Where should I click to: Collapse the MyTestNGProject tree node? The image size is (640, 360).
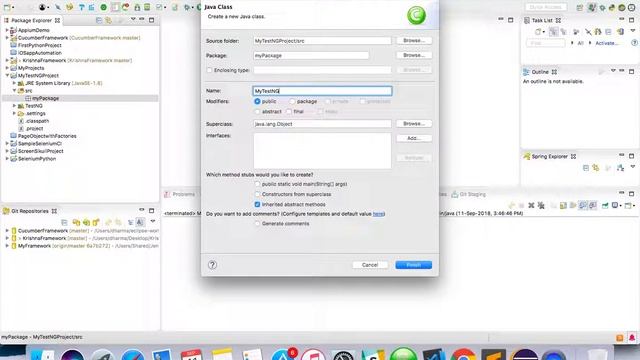click(7, 76)
